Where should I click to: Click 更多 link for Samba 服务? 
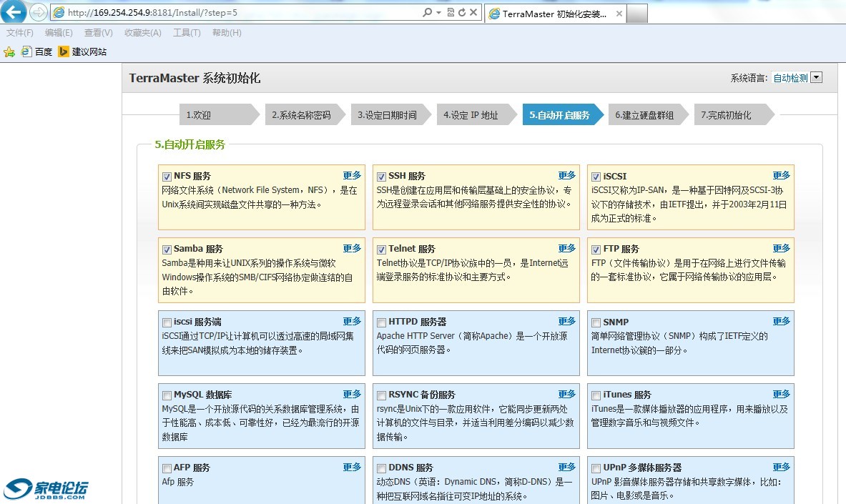click(x=352, y=248)
